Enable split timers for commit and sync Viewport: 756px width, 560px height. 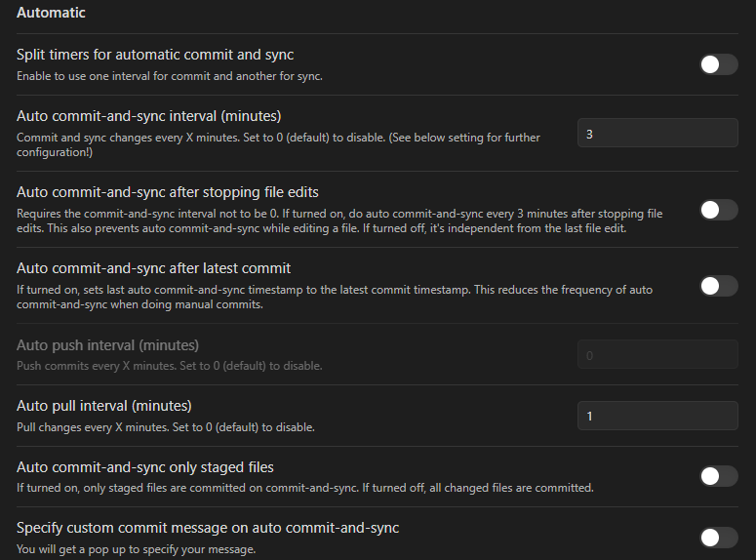click(718, 64)
